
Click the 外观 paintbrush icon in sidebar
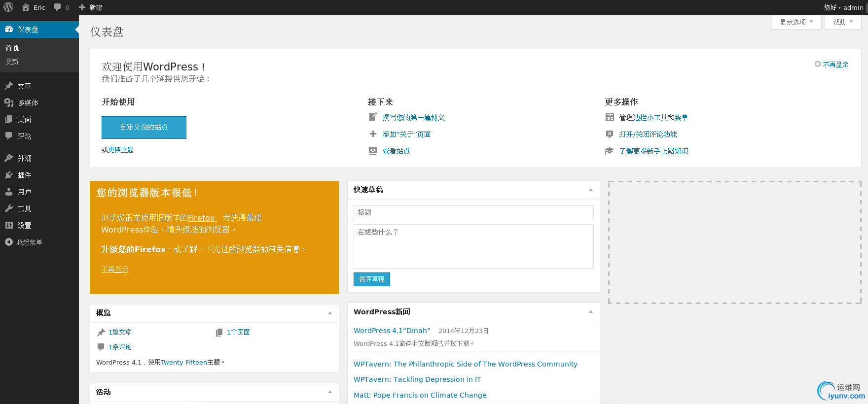9,158
